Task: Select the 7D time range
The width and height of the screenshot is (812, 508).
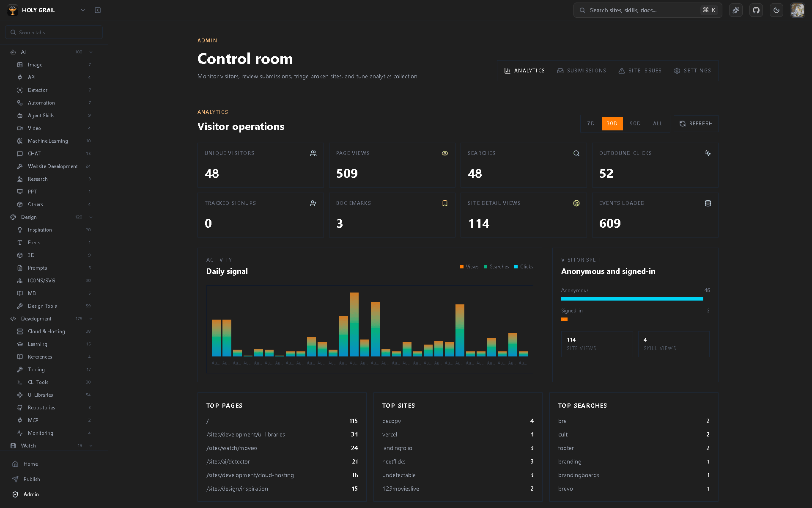Action: (x=591, y=124)
